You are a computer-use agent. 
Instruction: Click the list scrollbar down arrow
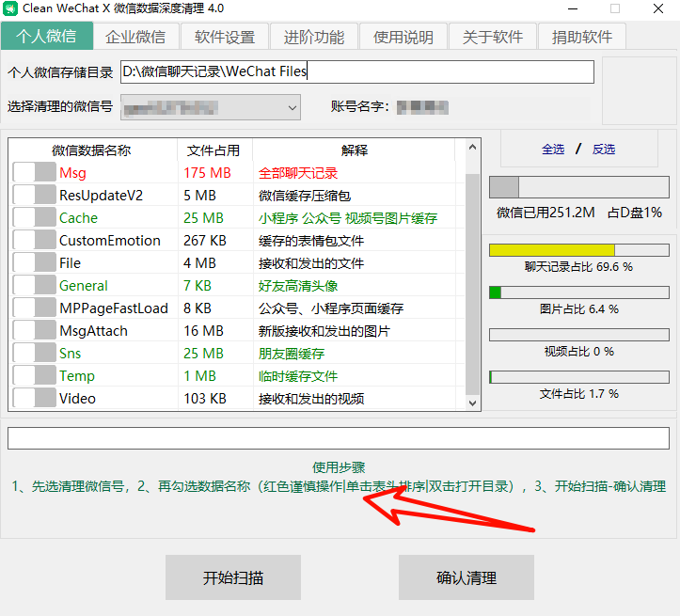[472, 403]
